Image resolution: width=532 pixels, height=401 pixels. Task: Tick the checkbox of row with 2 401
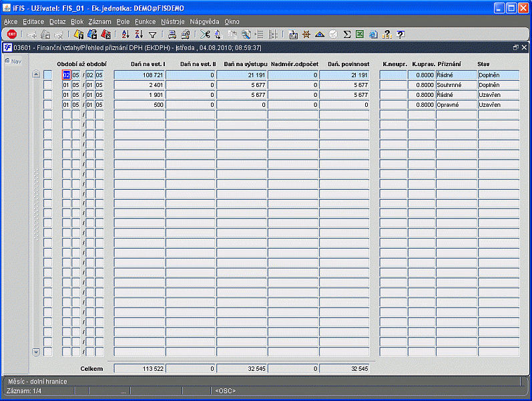point(48,85)
